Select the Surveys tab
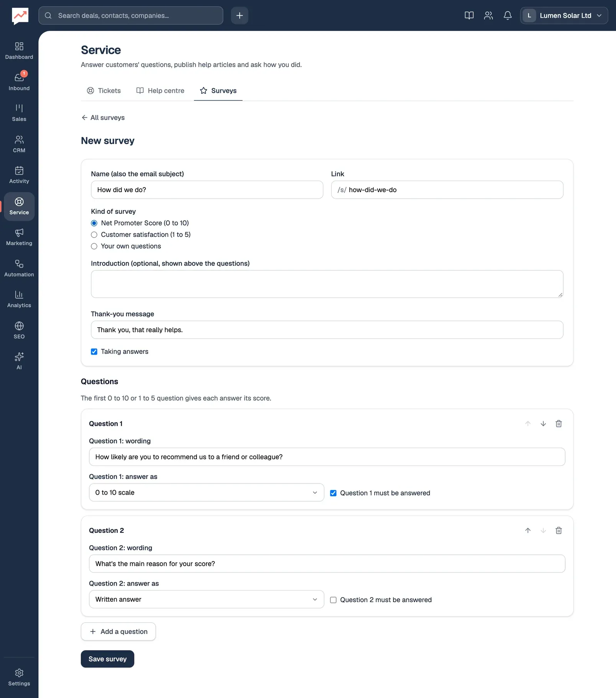The width and height of the screenshot is (616, 698). (x=218, y=91)
